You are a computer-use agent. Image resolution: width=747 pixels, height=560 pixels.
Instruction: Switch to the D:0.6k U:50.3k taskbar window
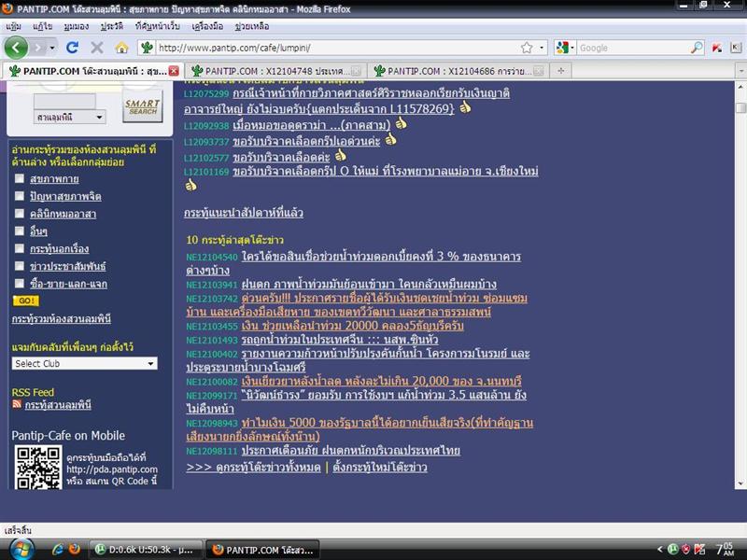[147, 550]
